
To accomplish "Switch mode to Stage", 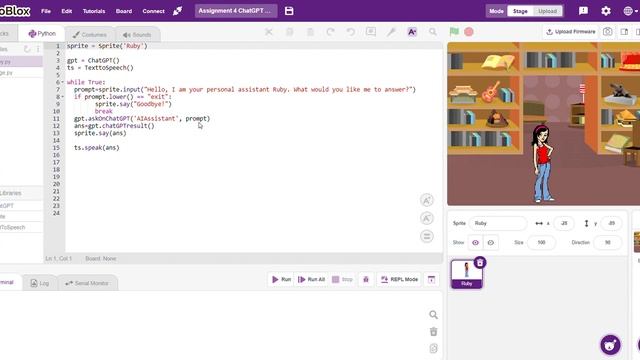I will pyautogui.click(x=520, y=11).
